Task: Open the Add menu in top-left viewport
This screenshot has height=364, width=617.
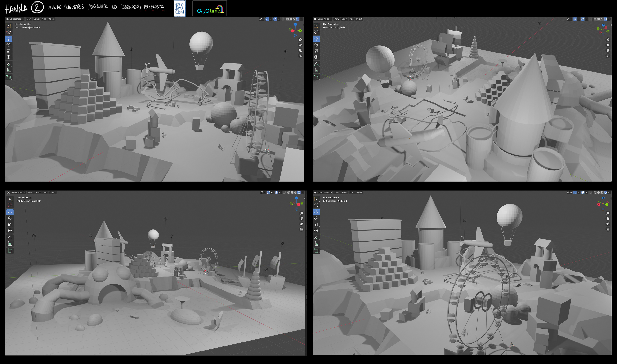Action: pos(44,19)
